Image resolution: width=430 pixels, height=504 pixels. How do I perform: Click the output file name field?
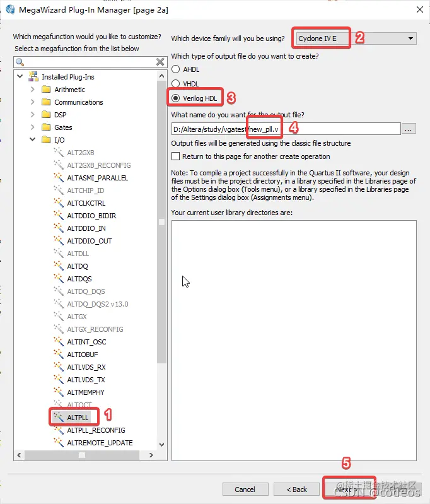[x=286, y=129]
